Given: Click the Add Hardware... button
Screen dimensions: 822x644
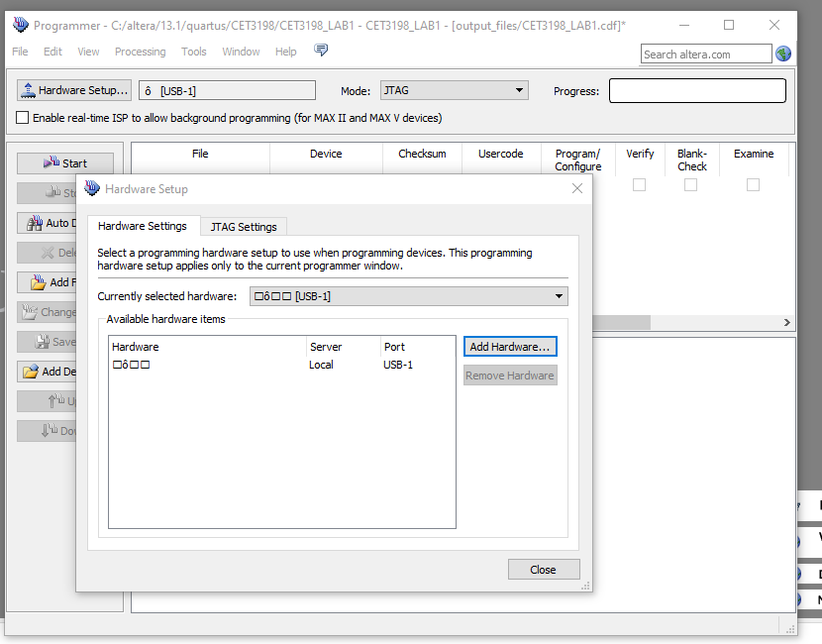Looking at the screenshot, I should (510, 347).
